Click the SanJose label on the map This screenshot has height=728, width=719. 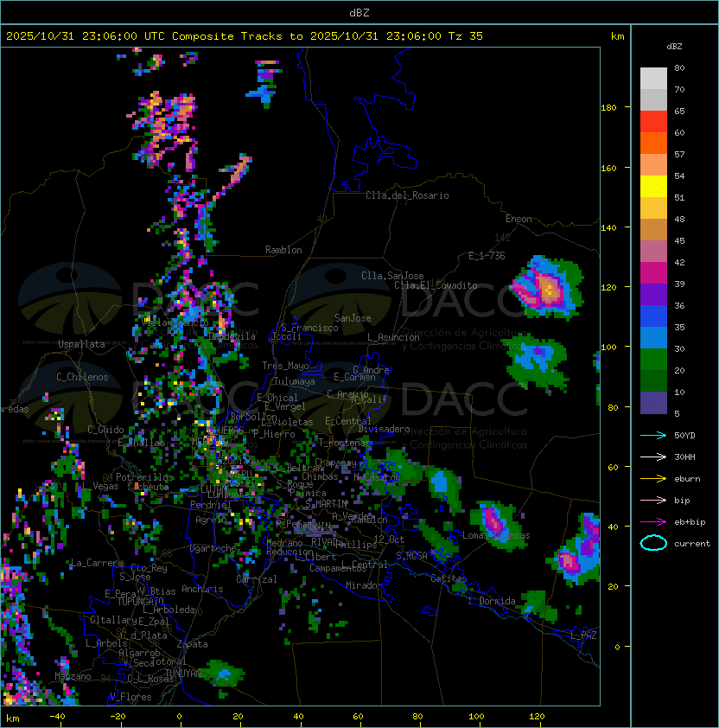(353, 318)
